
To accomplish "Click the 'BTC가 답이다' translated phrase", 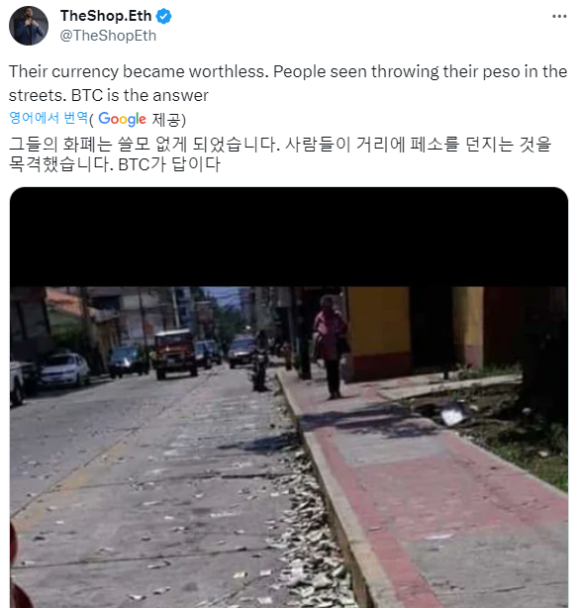I will (x=169, y=164).
